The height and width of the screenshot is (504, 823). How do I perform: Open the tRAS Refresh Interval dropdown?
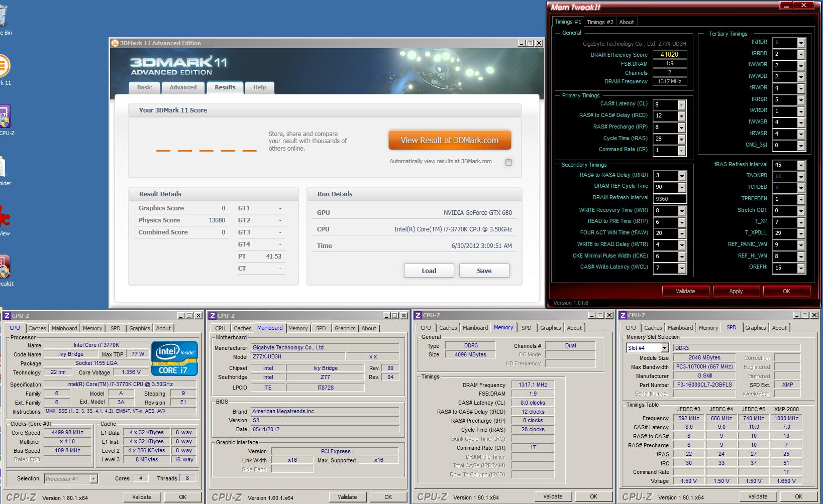pyautogui.click(x=801, y=166)
